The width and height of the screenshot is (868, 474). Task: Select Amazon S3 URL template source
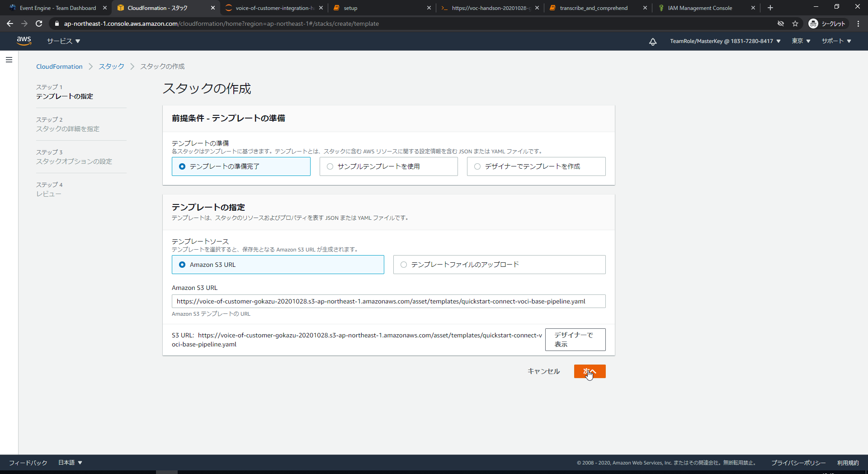point(278,265)
